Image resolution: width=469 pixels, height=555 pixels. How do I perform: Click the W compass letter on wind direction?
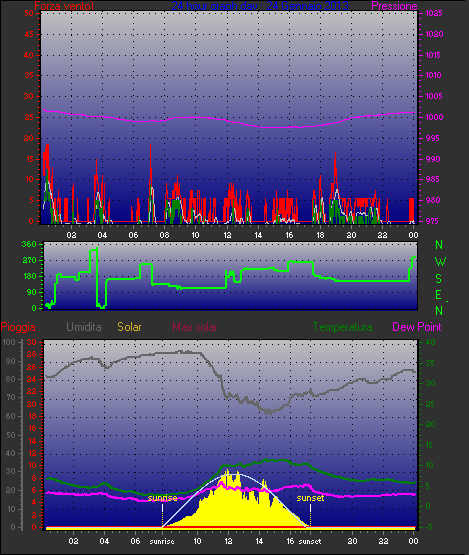coord(440,262)
